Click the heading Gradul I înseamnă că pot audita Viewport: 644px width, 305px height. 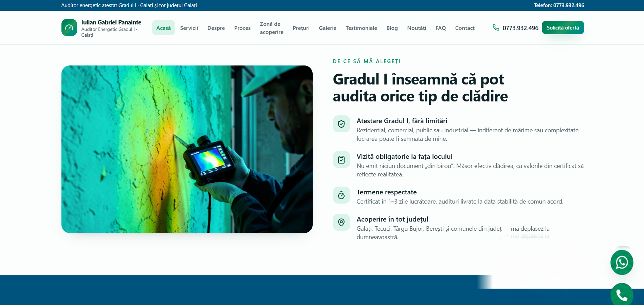pos(420,88)
